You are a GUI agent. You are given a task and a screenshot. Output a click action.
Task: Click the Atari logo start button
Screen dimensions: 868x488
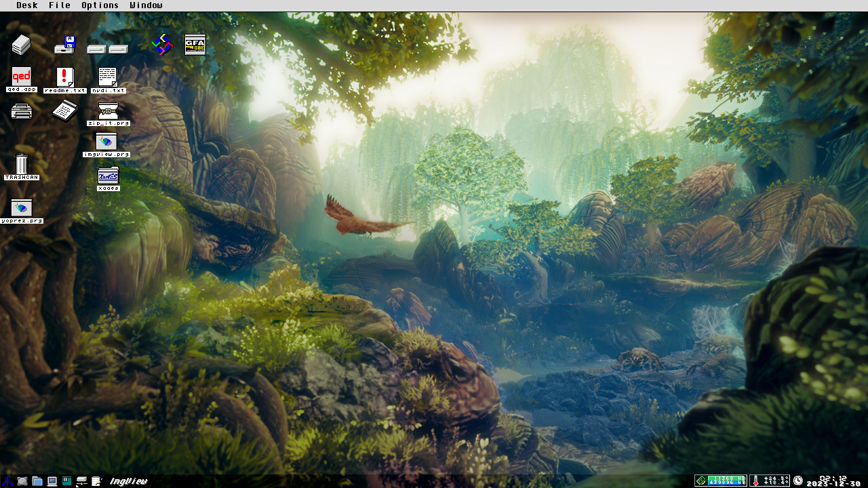coord(7,481)
